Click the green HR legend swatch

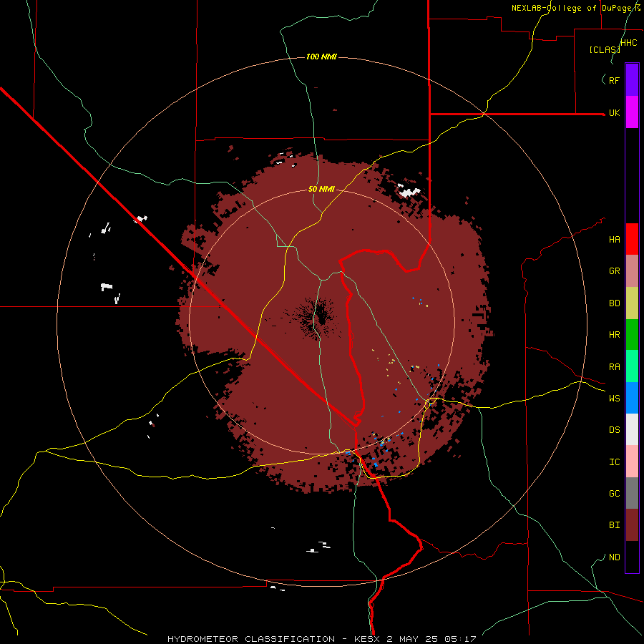(632, 335)
